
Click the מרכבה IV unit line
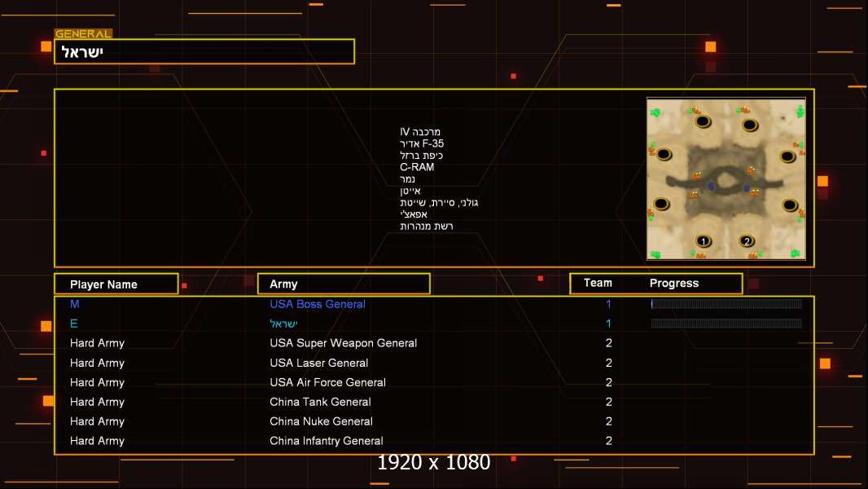pyautogui.click(x=420, y=132)
